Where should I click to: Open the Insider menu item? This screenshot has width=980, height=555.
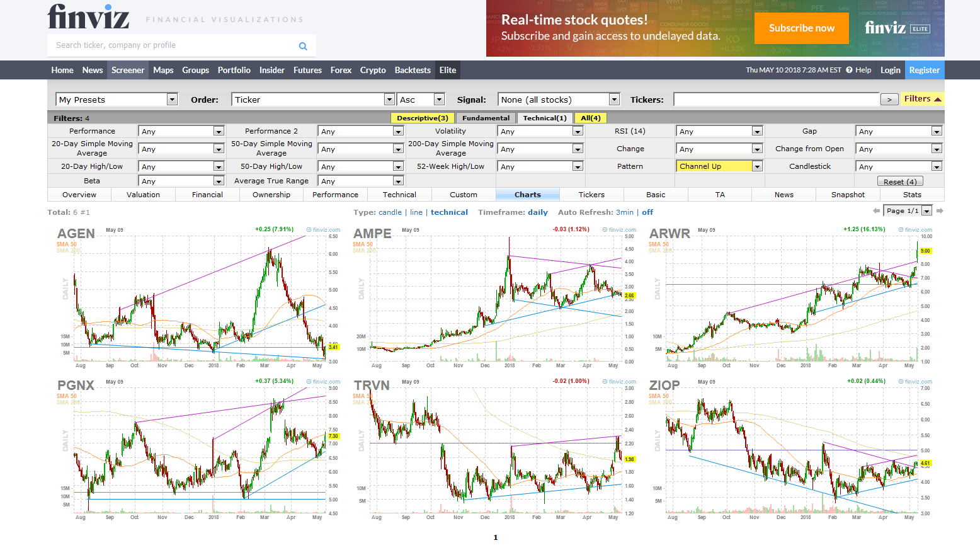[272, 70]
